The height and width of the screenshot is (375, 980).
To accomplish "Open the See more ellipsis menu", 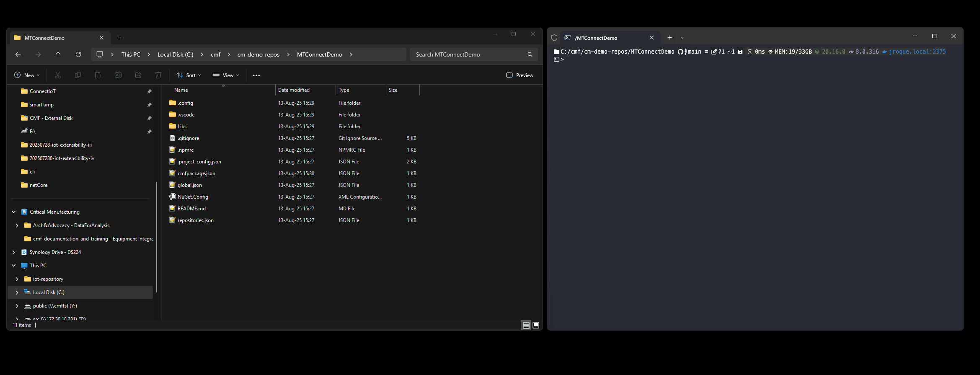I will point(256,75).
